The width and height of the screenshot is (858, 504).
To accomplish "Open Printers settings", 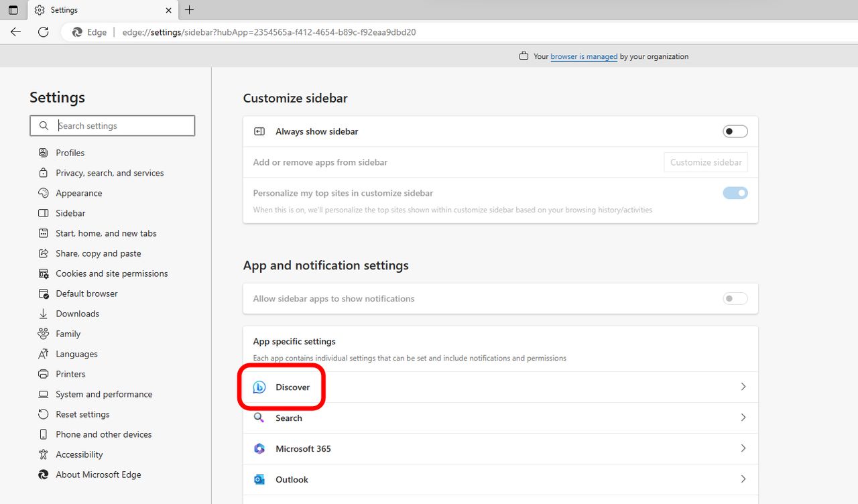I will click(70, 374).
